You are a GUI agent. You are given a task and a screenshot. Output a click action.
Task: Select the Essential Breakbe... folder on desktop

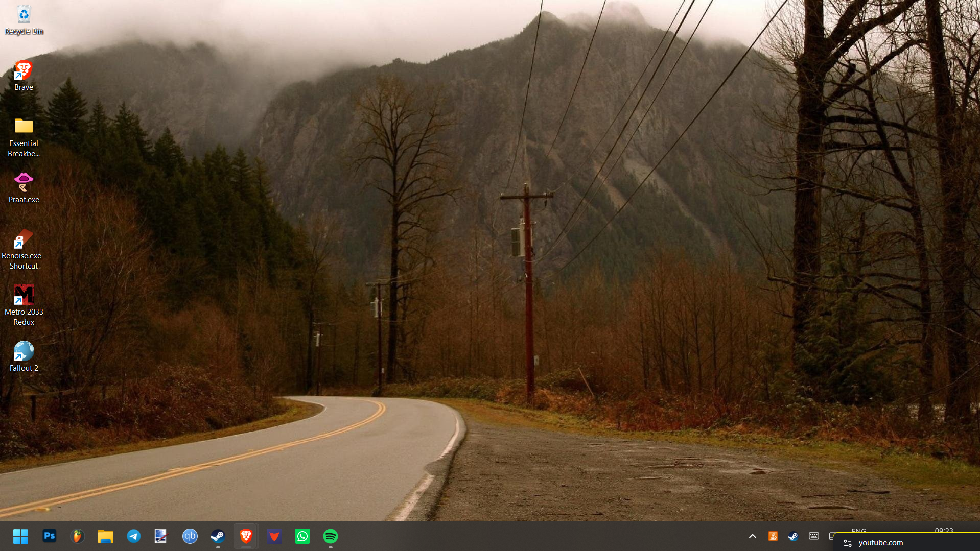click(24, 137)
